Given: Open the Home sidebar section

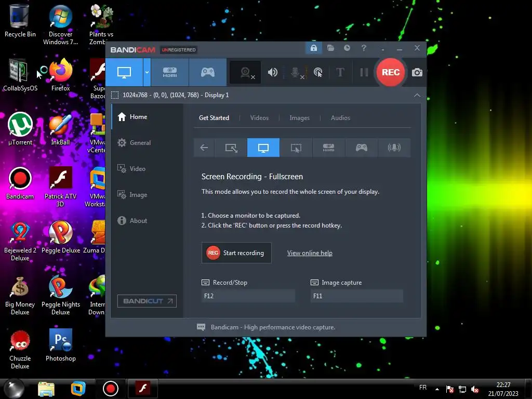Looking at the screenshot, I should [x=147, y=117].
